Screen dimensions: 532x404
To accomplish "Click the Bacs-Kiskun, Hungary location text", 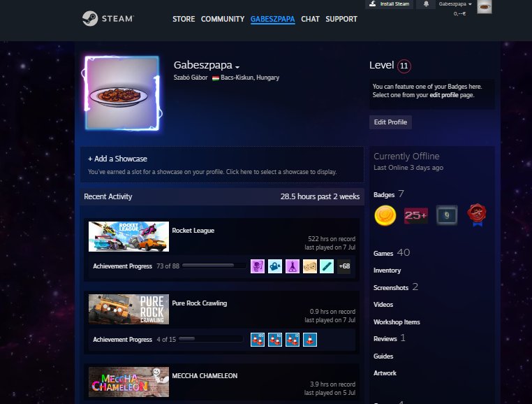I will [x=250, y=78].
